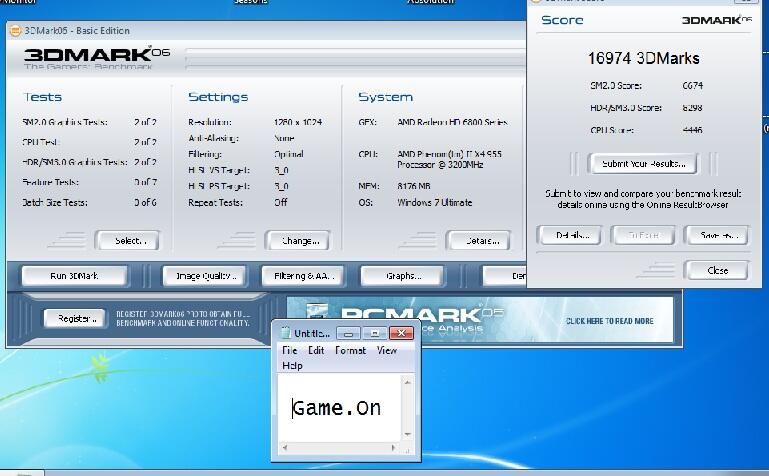Click the 'Processor @ 3200MHz' text

[440, 165]
